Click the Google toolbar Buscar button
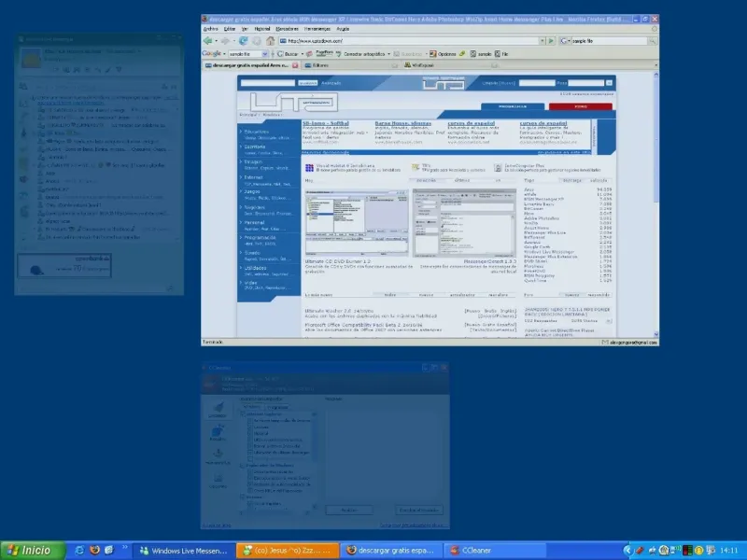This screenshot has height=560, width=747. (x=289, y=54)
